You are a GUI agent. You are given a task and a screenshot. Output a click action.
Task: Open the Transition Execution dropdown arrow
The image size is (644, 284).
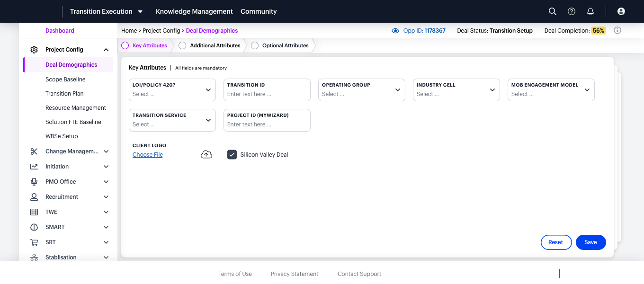140,11
